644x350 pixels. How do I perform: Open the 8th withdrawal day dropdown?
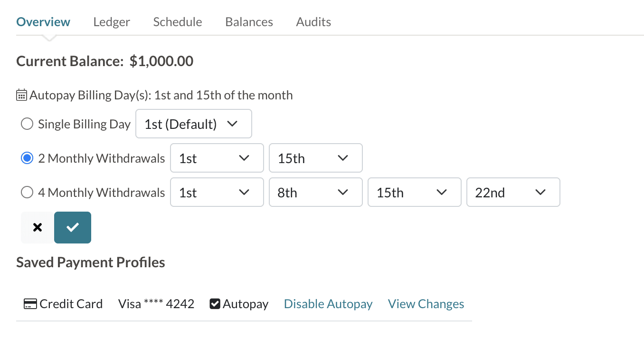(315, 193)
